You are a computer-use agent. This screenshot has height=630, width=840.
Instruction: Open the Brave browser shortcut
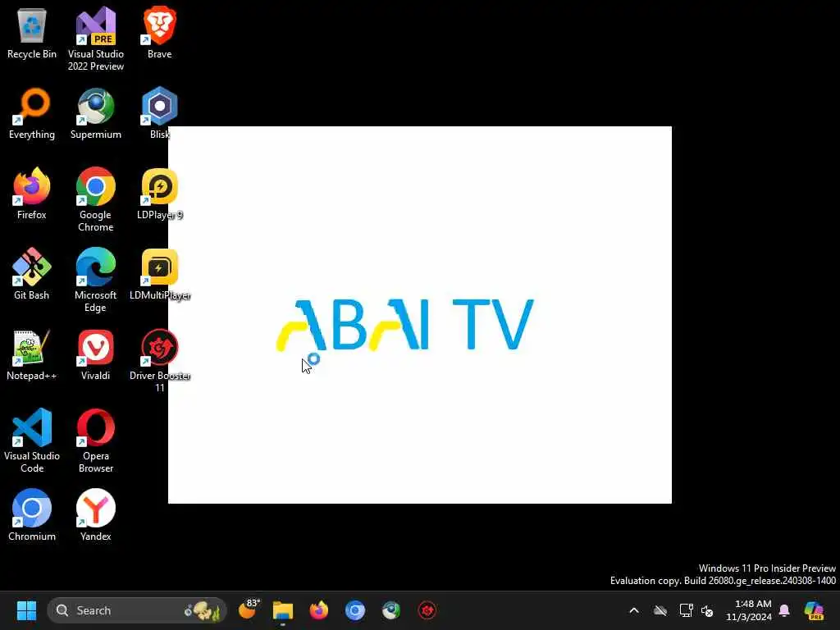160,33
